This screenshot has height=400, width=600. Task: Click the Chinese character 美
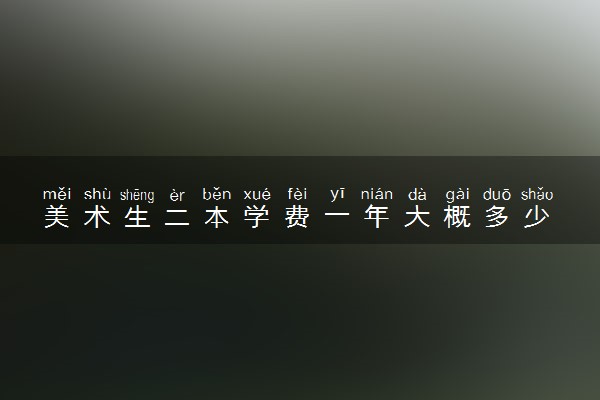pyautogui.click(x=57, y=217)
